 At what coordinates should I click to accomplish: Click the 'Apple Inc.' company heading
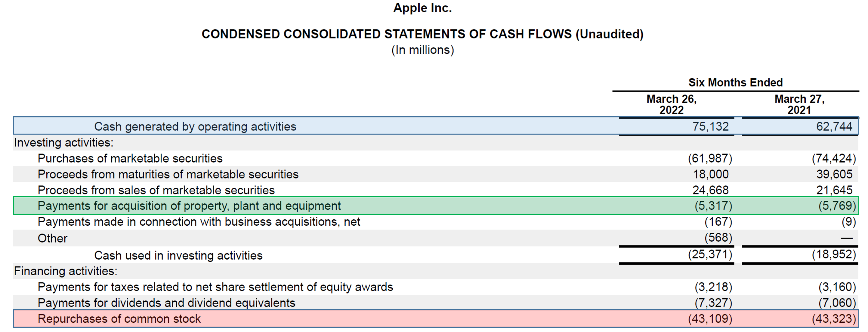(x=422, y=8)
